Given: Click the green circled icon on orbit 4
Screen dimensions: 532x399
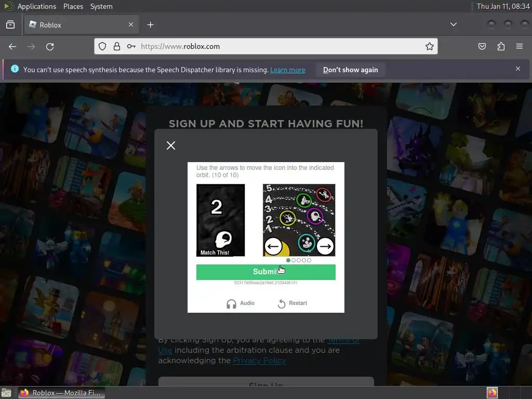Looking at the screenshot, I should 304,200.
